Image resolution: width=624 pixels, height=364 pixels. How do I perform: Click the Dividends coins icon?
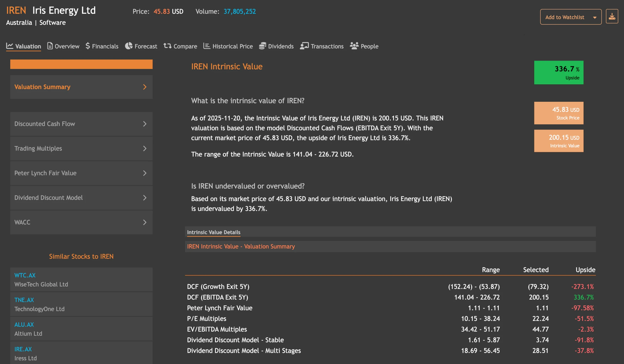tap(263, 46)
